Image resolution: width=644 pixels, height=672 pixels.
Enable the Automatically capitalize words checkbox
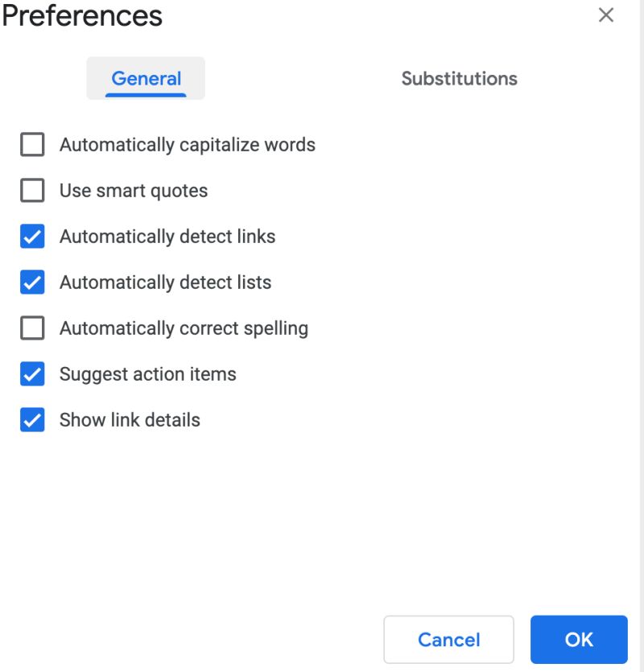point(32,145)
